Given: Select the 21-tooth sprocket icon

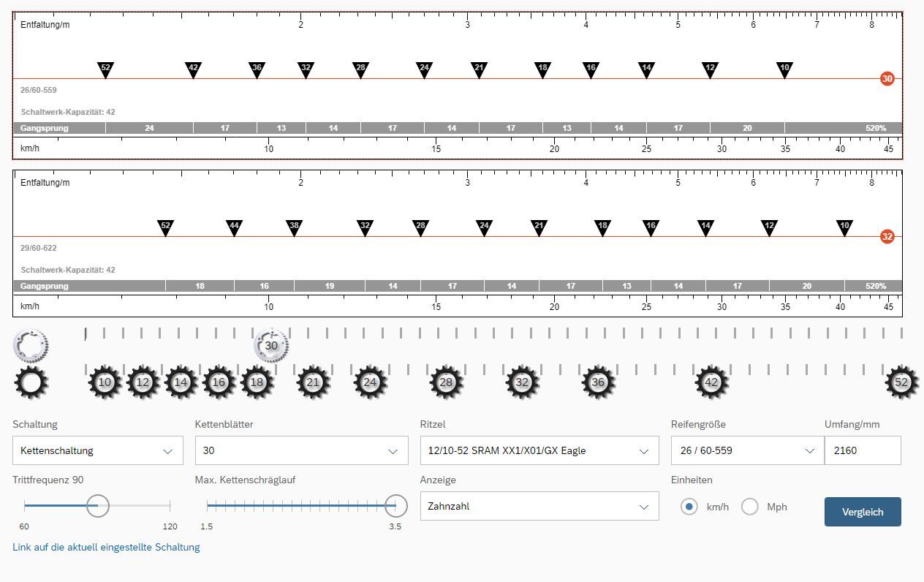Looking at the screenshot, I should (x=313, y=382).
